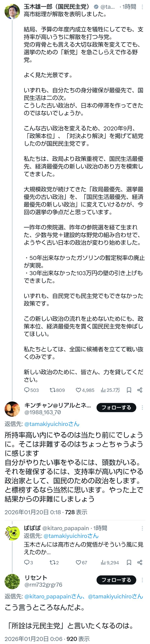The image size is (150, 644).
Task: Open リセント's green profile picture
Action: coord(12,582)
